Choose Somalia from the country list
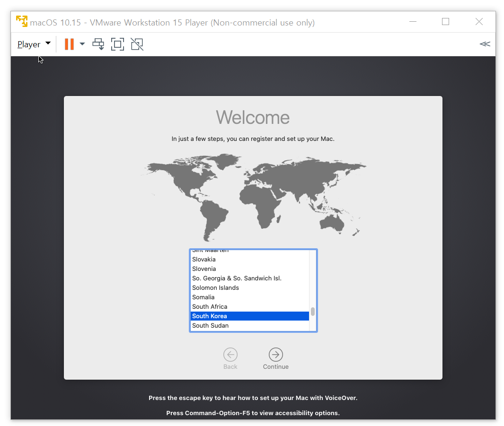The image size is (504, 426). [x=203, y=297]
